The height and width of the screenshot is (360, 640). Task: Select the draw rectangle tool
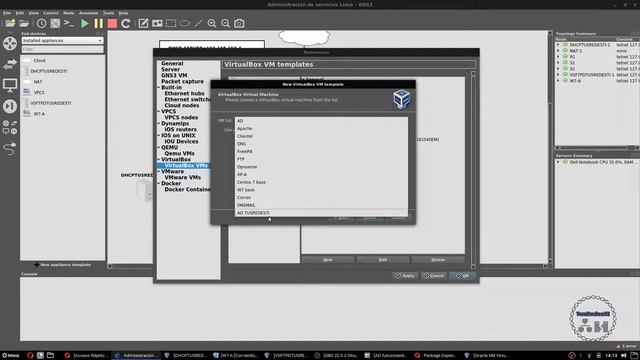click(171, 23)
